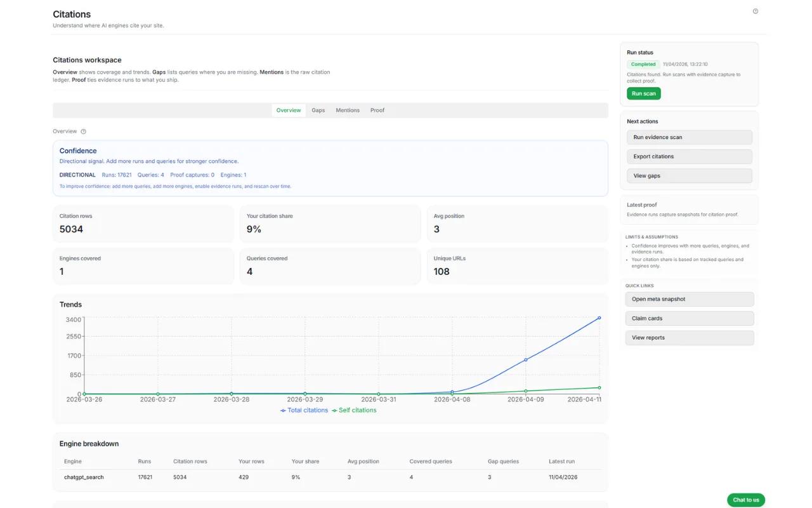Image resolution: width=812 pixels, height=508 pixels.
Task: Click the 'Runs: 17621' confidence detail
Action: pyautogui.click(x=117, y=175)
